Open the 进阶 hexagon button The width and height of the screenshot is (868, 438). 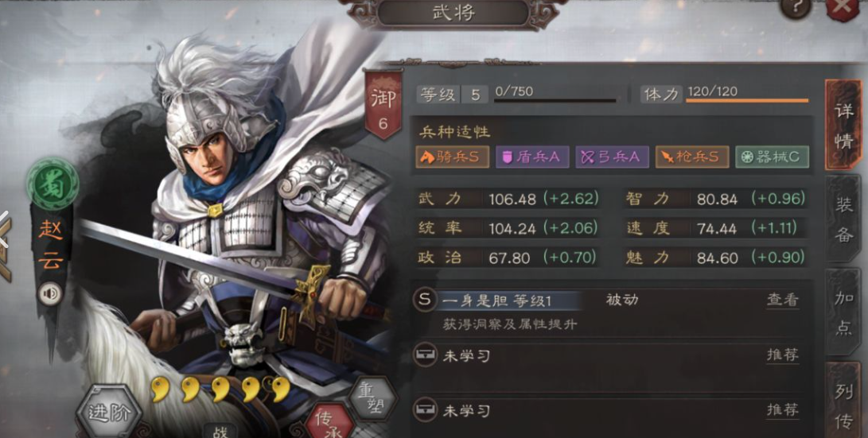pyautogui.click(x=108, y=413)
